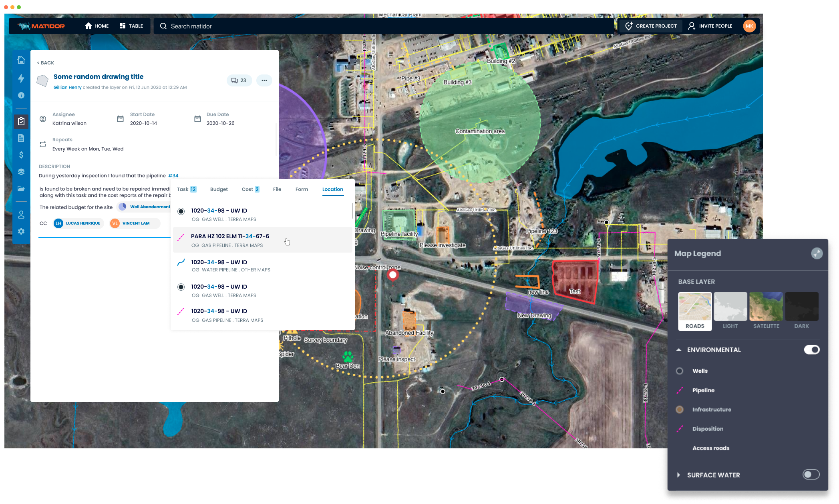Open the Home icon in the sidebar
This screenshot has height=504, width=839.
point(21,60)
